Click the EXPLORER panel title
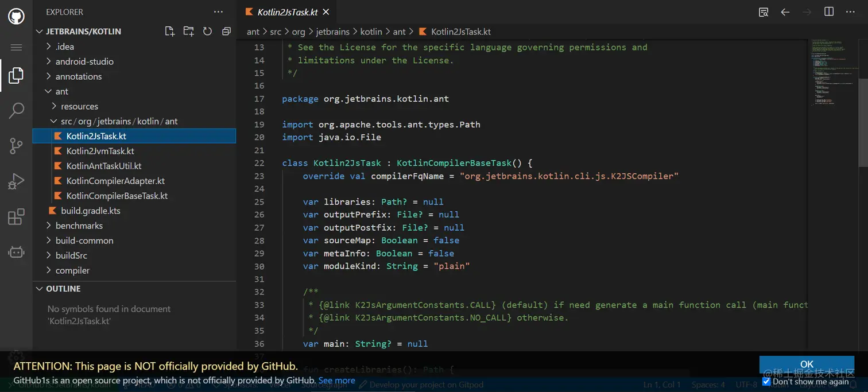This screenshot has height=392, width=868. coord(64,11)
